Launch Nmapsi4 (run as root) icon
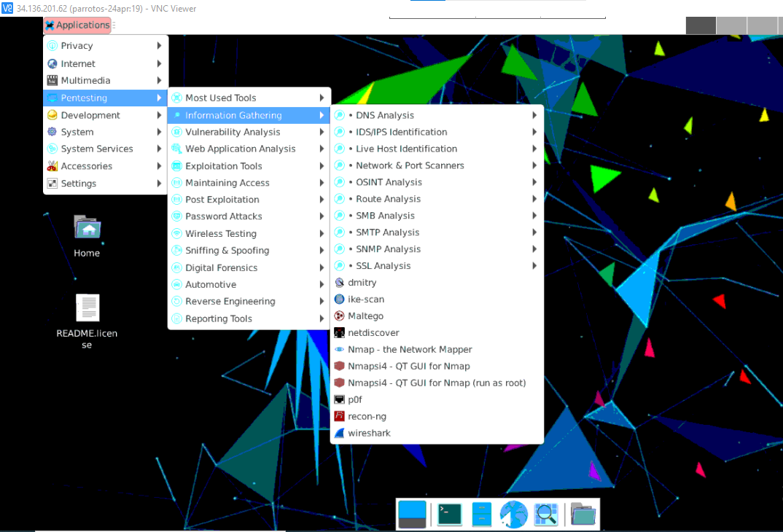 [340, 383]
